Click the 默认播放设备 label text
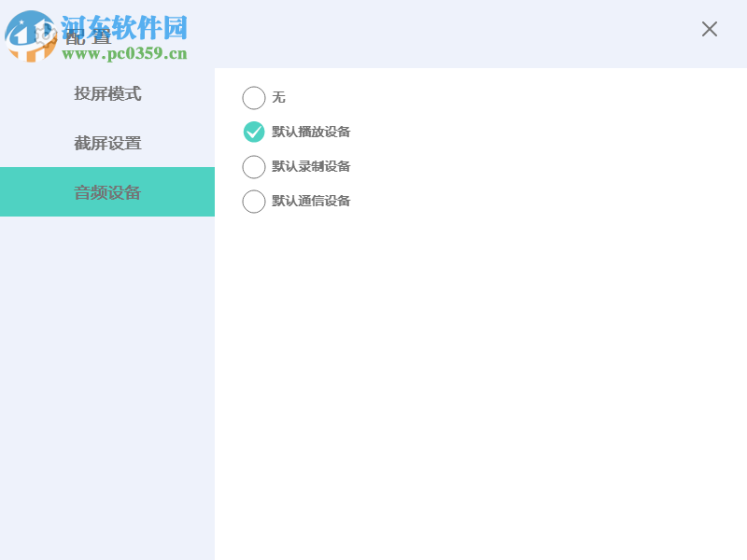Screen dimensions: 747x560 [310, 133]
